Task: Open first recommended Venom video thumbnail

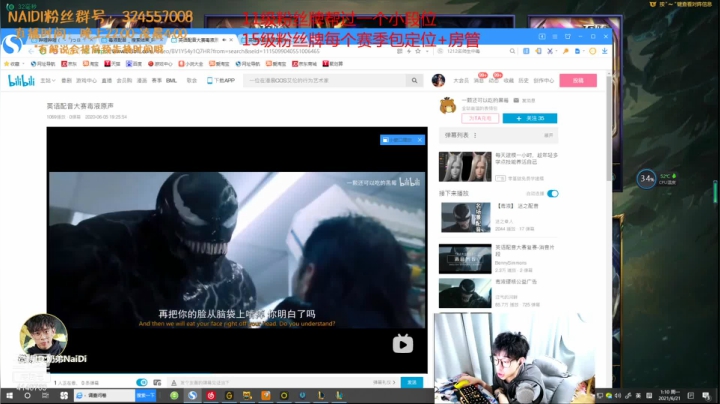Action: (x=466, y=217)
